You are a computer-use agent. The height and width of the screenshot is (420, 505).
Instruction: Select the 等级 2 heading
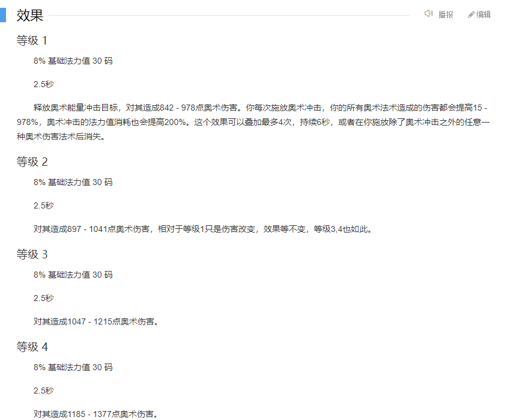point(32,162)
